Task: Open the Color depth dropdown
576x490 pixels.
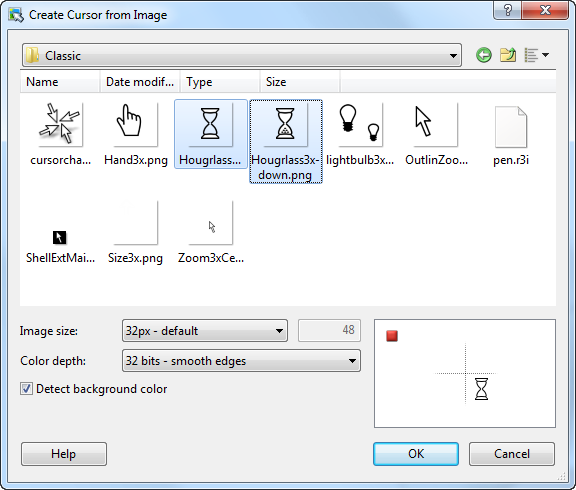Action: point(241,361)
